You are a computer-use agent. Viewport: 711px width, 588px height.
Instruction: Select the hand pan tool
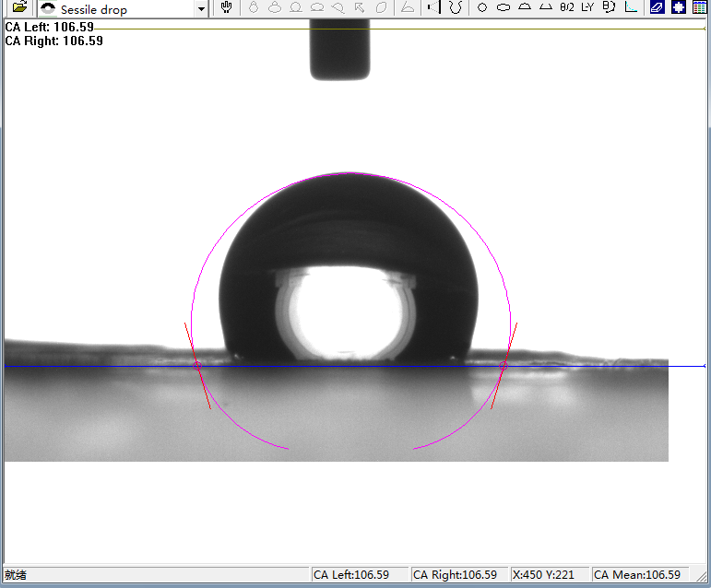point(226,7)
